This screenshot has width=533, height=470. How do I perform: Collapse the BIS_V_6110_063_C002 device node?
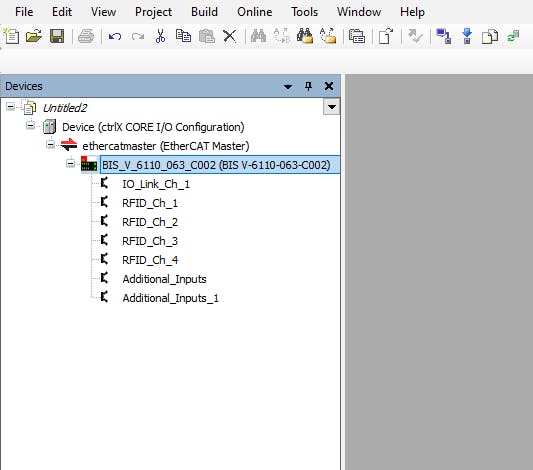point(70,163)
